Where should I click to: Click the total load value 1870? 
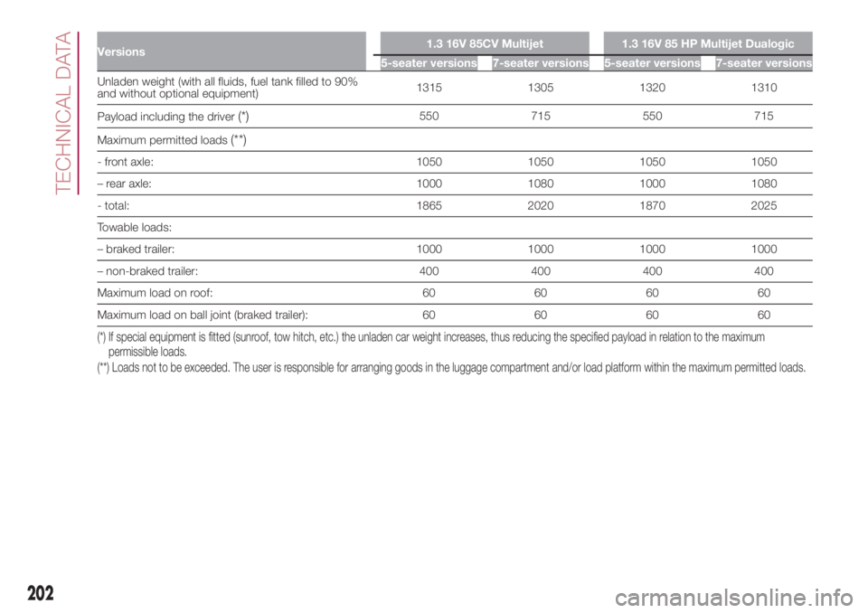[652, 205]
